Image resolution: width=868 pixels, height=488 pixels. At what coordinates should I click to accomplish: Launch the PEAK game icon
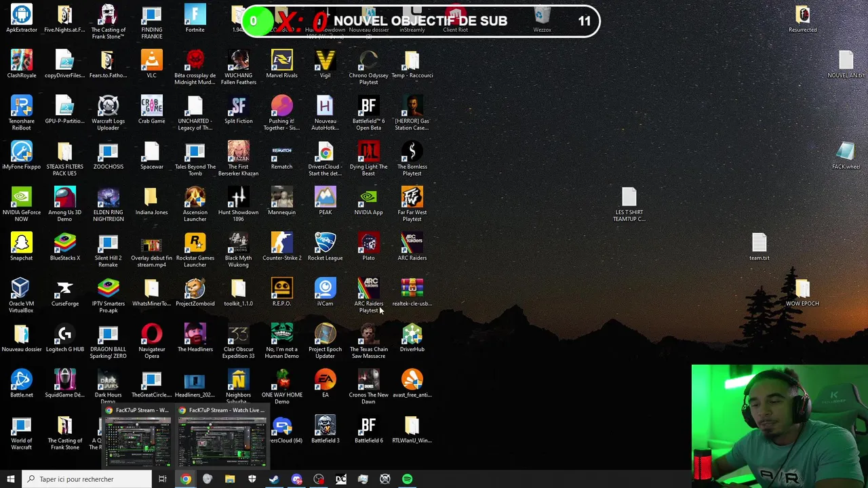[x=325, y=201]
